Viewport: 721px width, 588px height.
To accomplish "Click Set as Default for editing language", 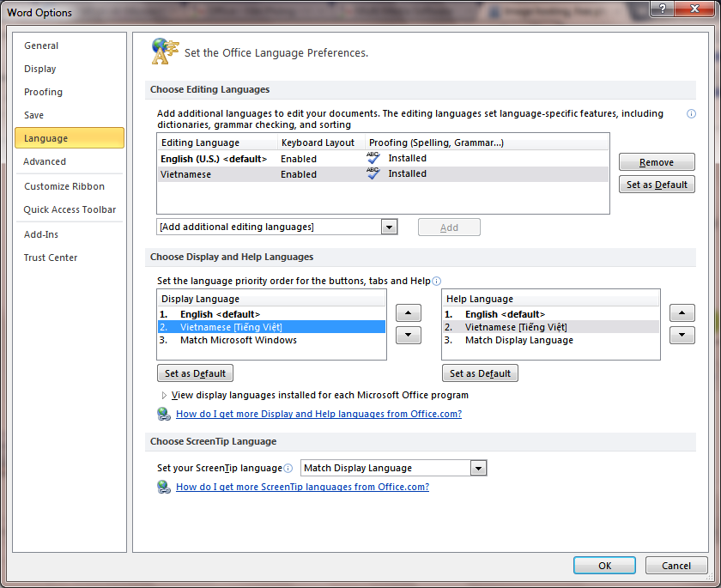I will (x=657, y=185).
